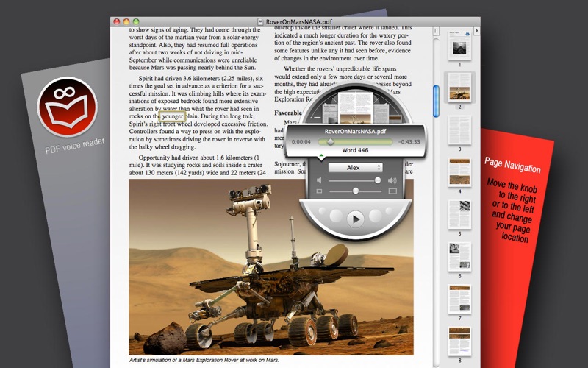Zoom the window with the green button
The width and height of the screenshot is (588, 368).
click(136, 22)
